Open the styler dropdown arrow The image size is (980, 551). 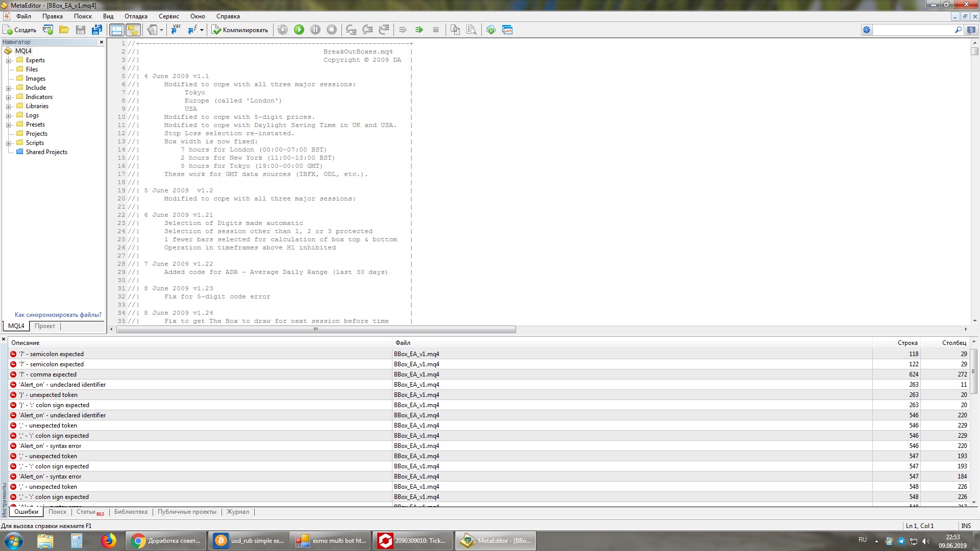click(161, 30)
